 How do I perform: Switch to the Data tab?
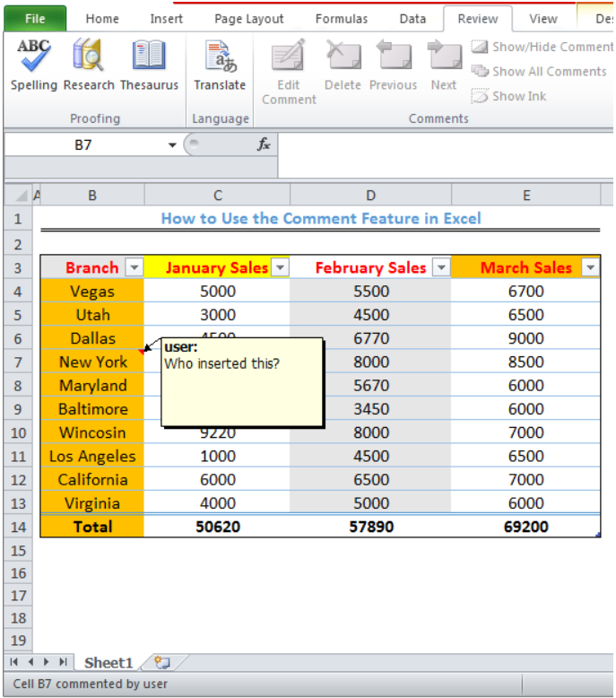[x=412, y=19]
